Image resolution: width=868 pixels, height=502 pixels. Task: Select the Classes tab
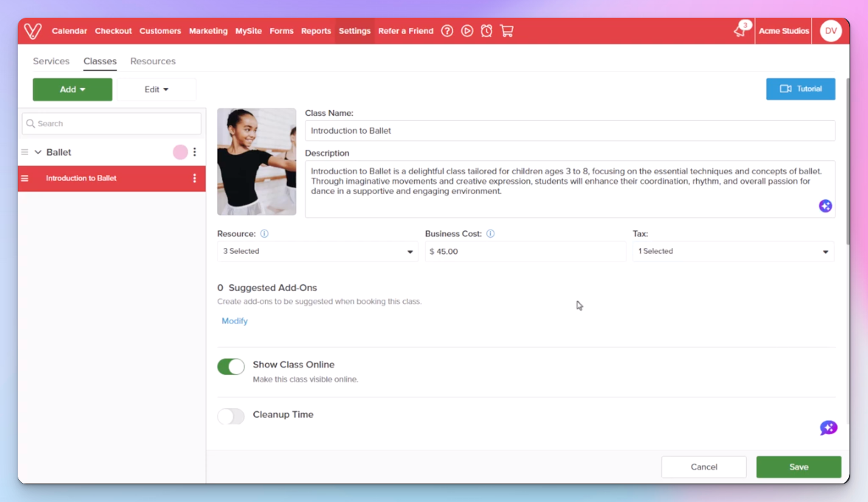[x=100, y=61]
